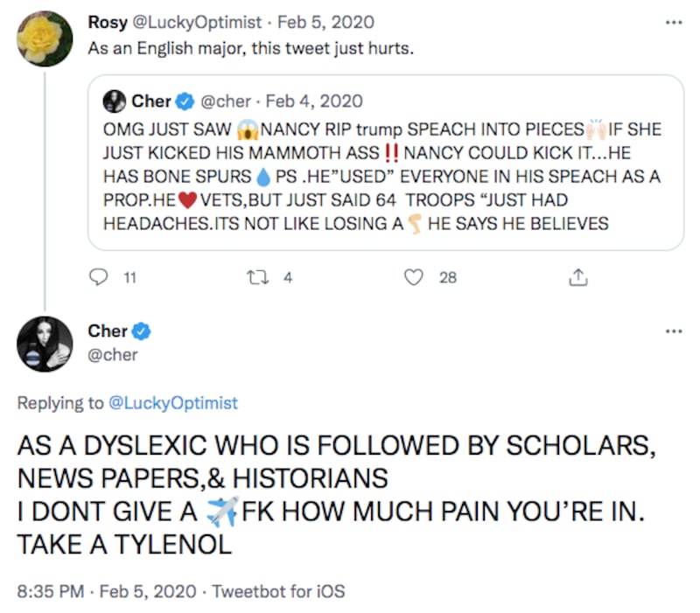This screenshot has width=700, height=613.
Task: Open more options on Cher's reply
Action: pos(673,331)
